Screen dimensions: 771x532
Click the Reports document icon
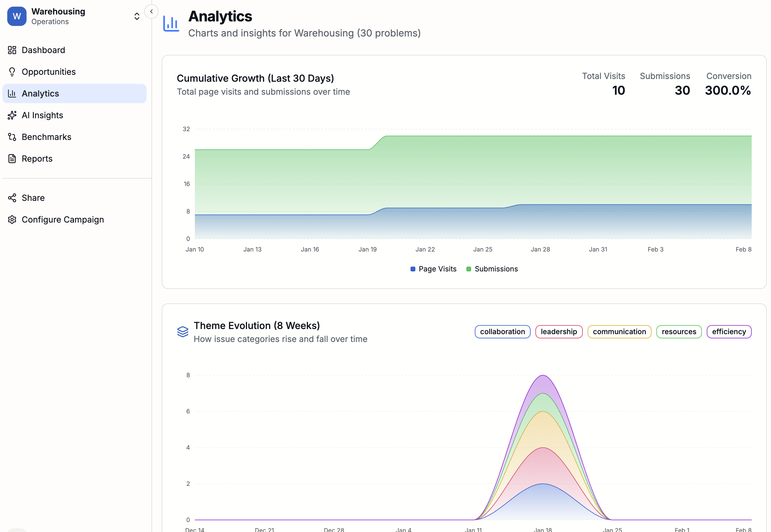(12, 159)
